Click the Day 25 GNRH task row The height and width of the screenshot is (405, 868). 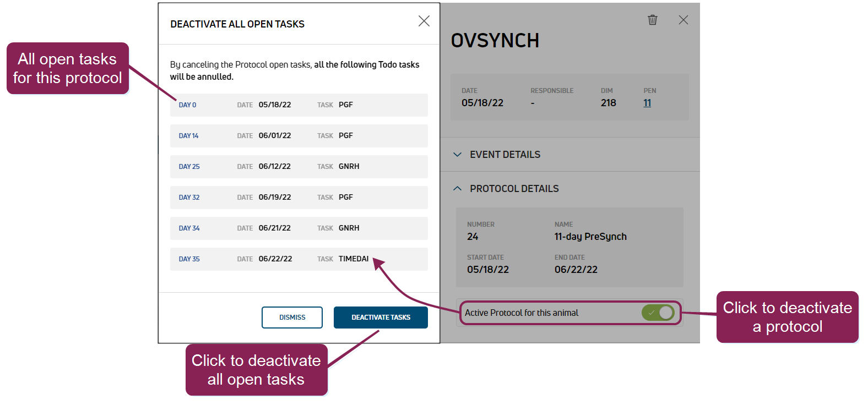point(299,167)
